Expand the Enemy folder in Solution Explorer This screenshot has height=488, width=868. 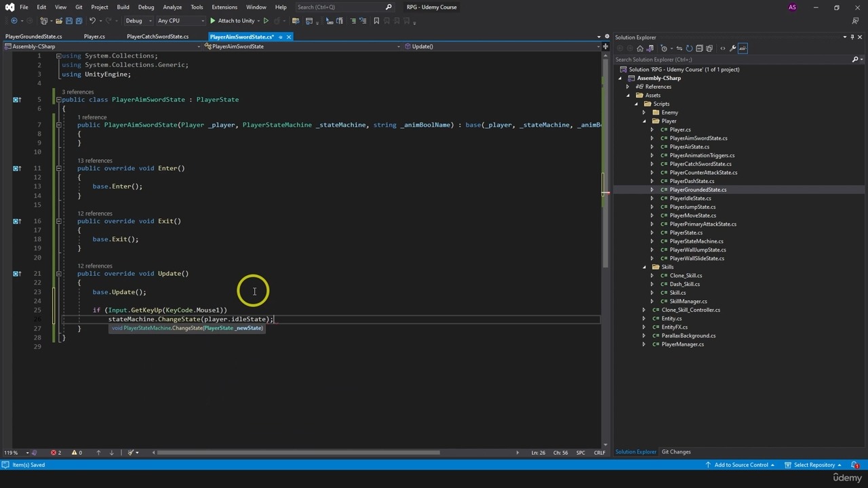click(x=644, y=113)
